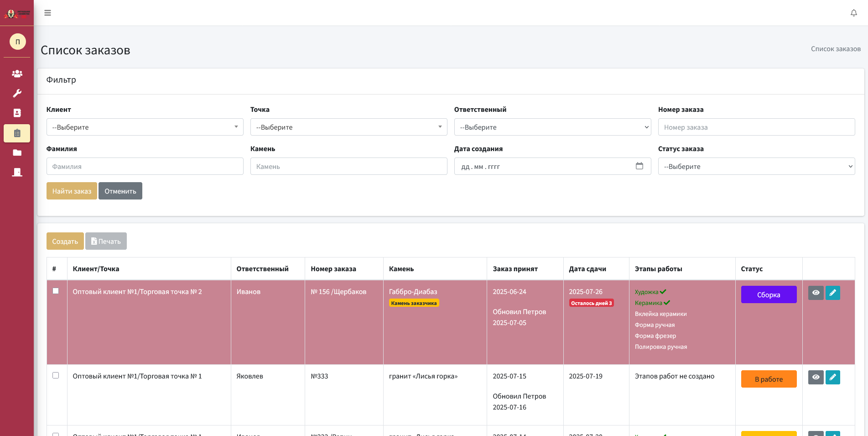Click the wrench tools sidebar icon

(x=17, y=93)
